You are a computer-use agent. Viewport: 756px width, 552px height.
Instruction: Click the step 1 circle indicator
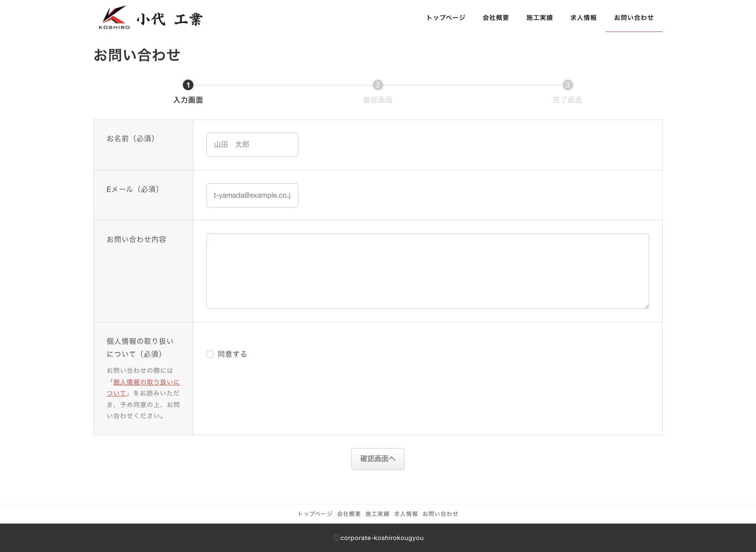pos(188,85)
